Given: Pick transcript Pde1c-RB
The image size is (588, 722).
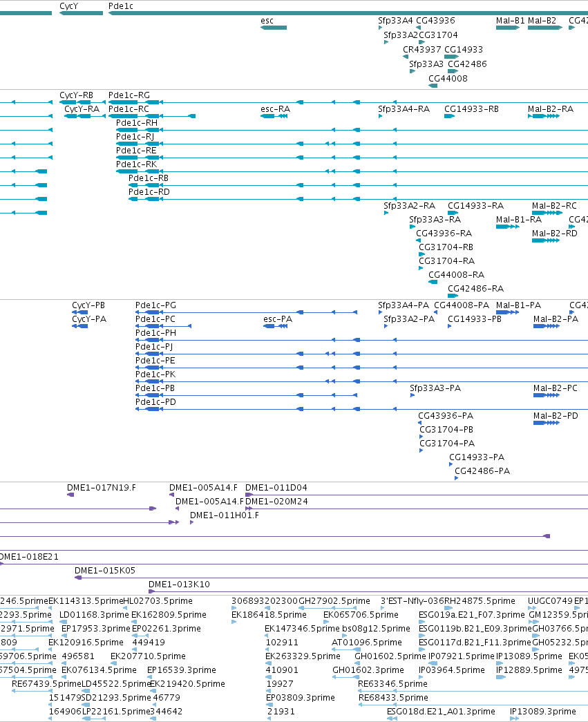Looking at the screenshot, I should 149,178.
